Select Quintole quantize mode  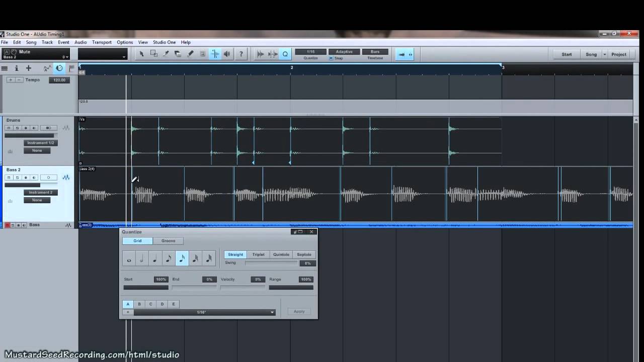(x=281, y=254)
